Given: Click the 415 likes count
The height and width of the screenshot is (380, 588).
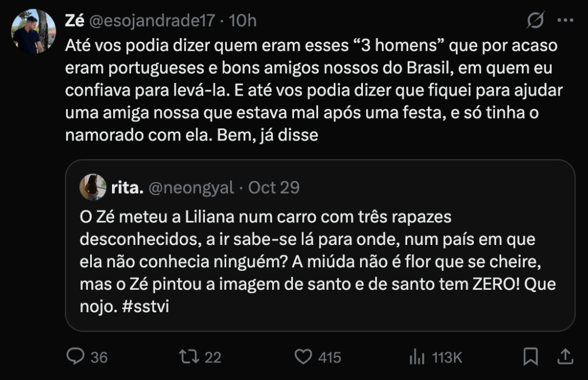Looking at the screenshot, I should (x=330, y=358).
